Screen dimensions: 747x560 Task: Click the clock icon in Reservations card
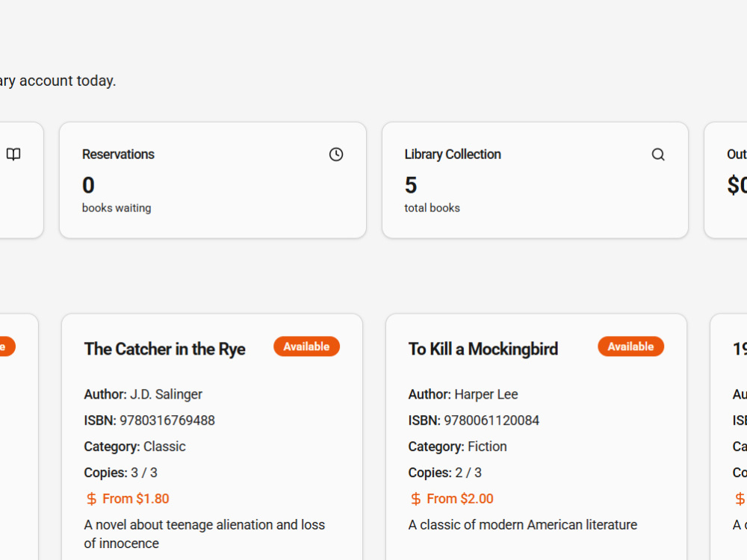pos(336,155)
